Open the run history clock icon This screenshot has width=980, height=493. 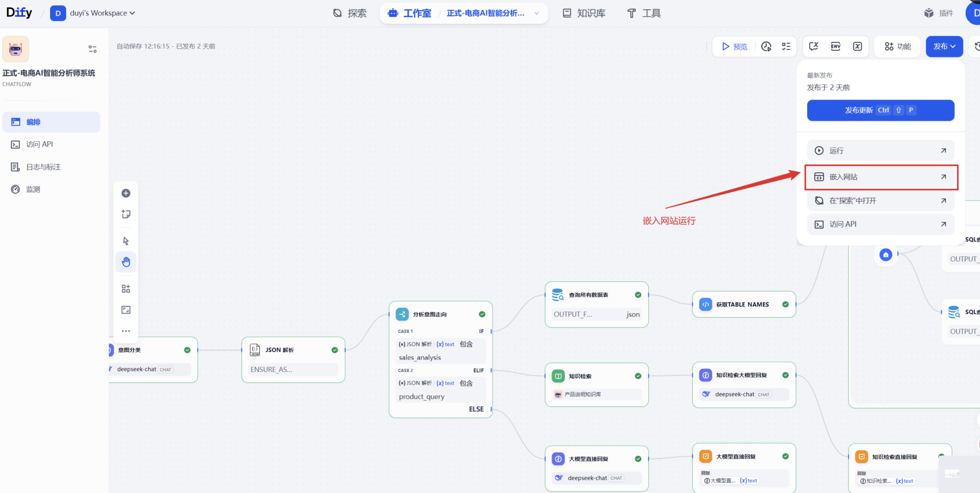(766, 46)
